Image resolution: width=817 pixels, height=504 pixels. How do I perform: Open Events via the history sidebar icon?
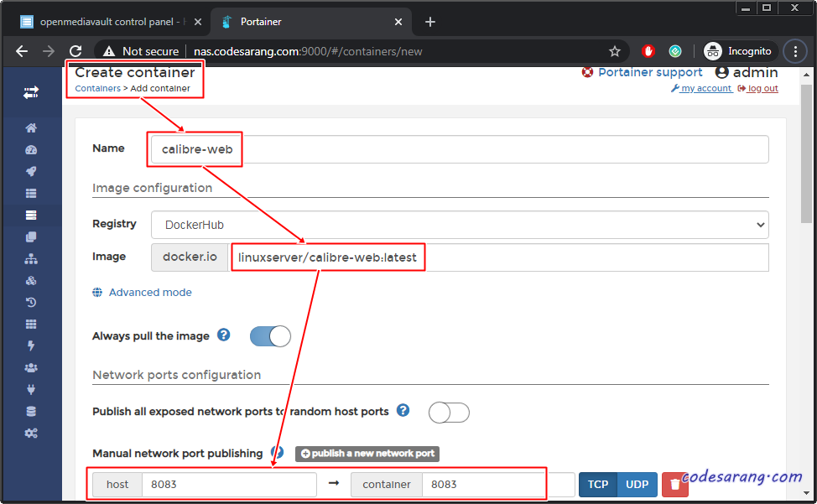point(31,302)
